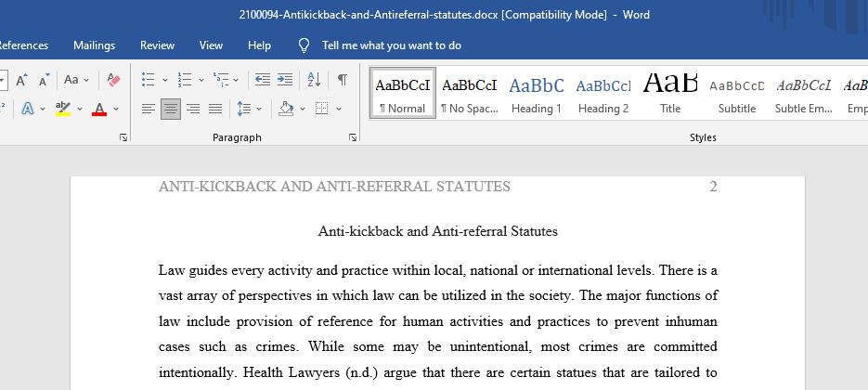868x390 pixels.
Task: Apply the Normal style
Action: 403,93
